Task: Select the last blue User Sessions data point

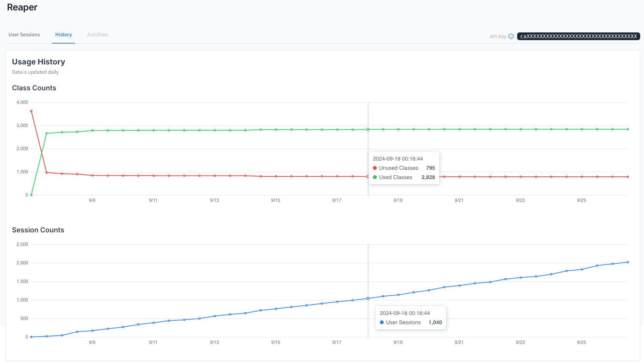Action: pyautogui.click(x=628, y=262)
